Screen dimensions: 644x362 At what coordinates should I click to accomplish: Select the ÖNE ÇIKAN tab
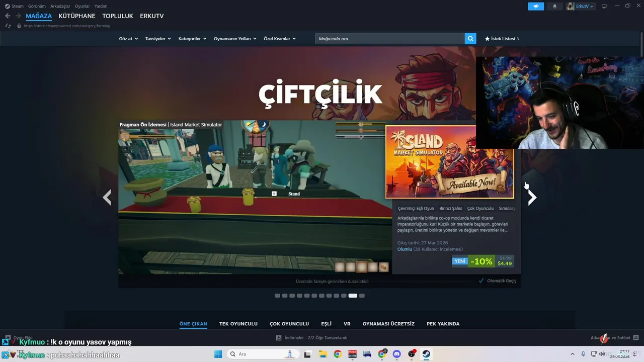click(193, 324)
